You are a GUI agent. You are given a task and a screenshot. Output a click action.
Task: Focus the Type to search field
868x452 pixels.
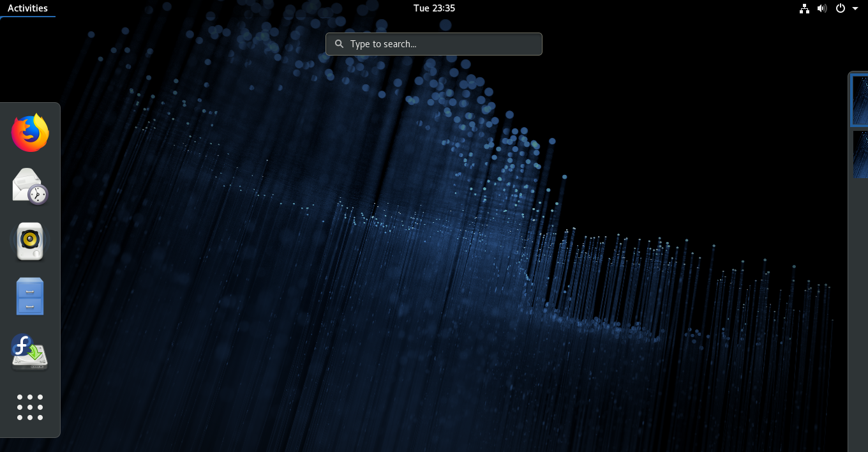[434, 44]
